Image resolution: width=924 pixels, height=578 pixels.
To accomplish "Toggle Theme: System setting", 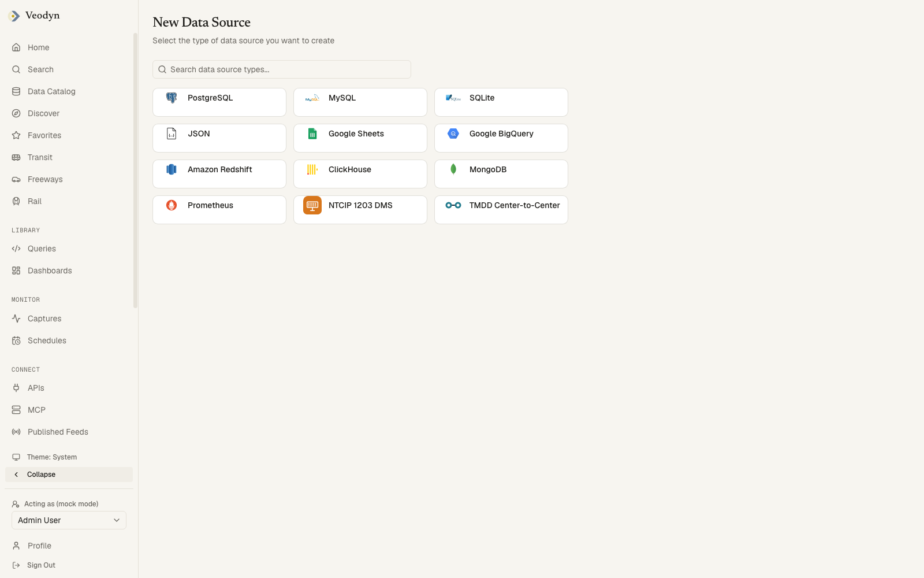I will [69, 457].
